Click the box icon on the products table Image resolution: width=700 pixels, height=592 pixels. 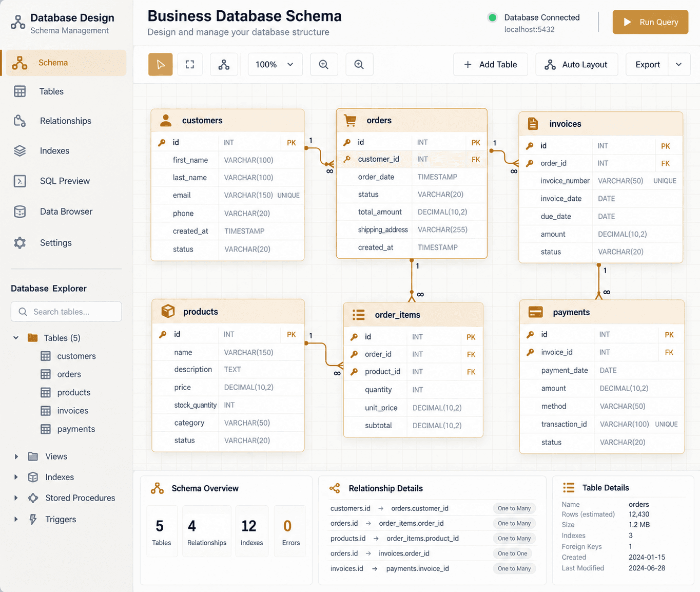[168, 311]
